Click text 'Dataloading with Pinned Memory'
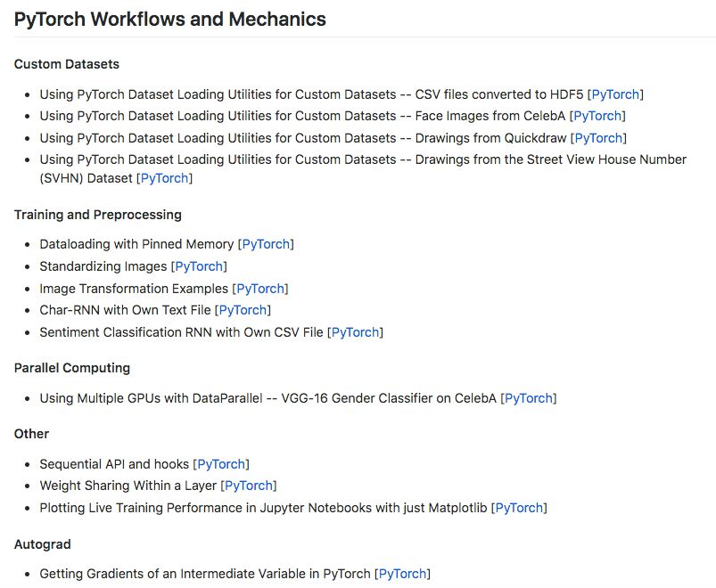This screenshot has width=716, height=588. click(136, 244)
